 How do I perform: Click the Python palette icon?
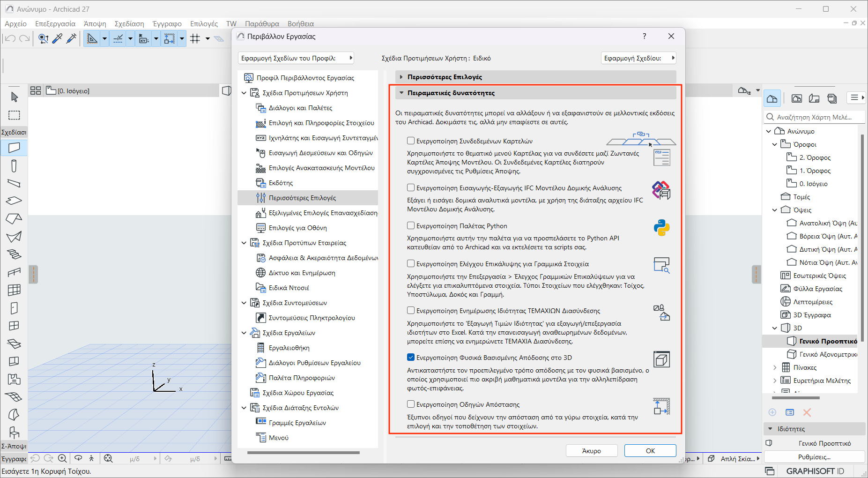(x=661, y=228)
